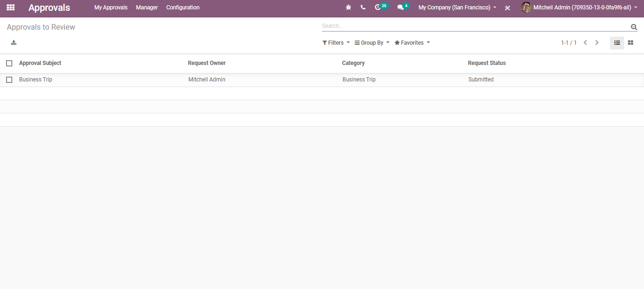The height and width of the screenshot is (289, 644).
Task: Switch to list view
Action: click(x=617, y=43)
